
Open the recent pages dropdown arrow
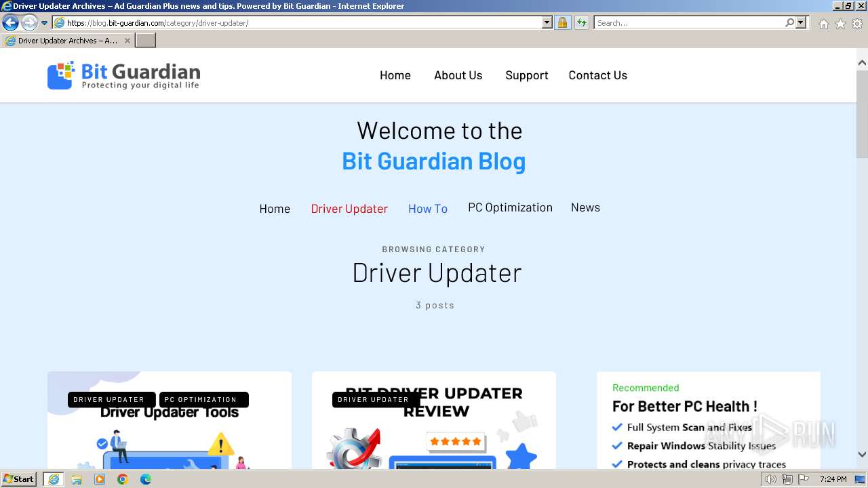coord(44,23)
